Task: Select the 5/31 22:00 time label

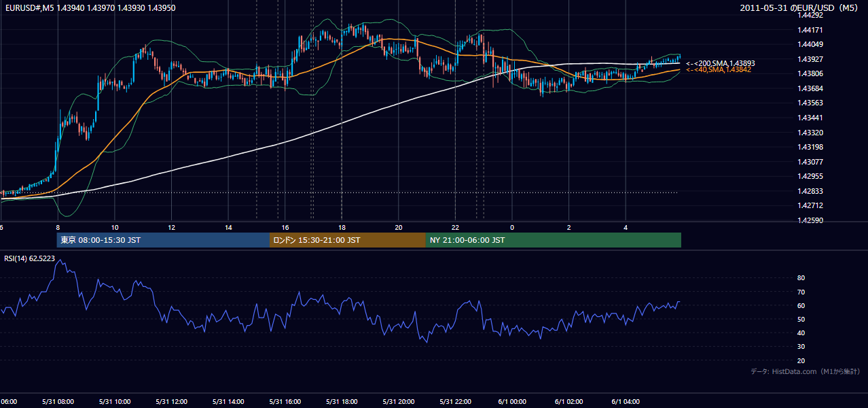Action: (454, 402)
